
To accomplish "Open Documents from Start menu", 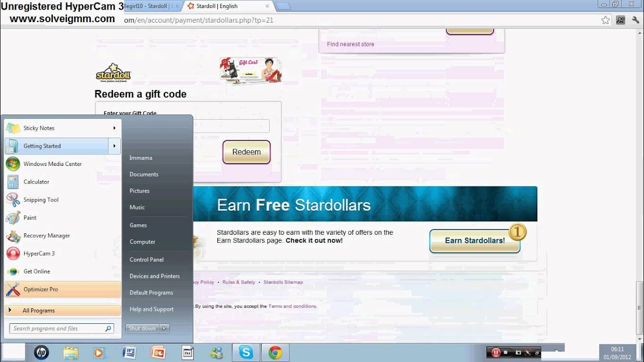I will click(x=144, y=174).
